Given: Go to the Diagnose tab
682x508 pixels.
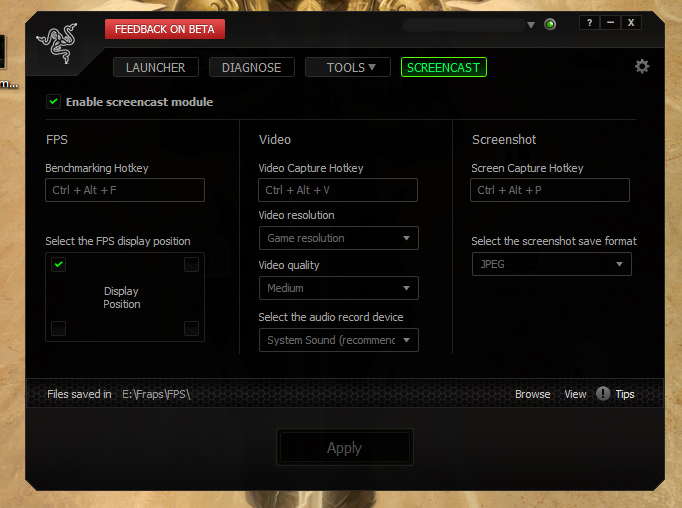Looking at the screenshot, I should [252, 68].
